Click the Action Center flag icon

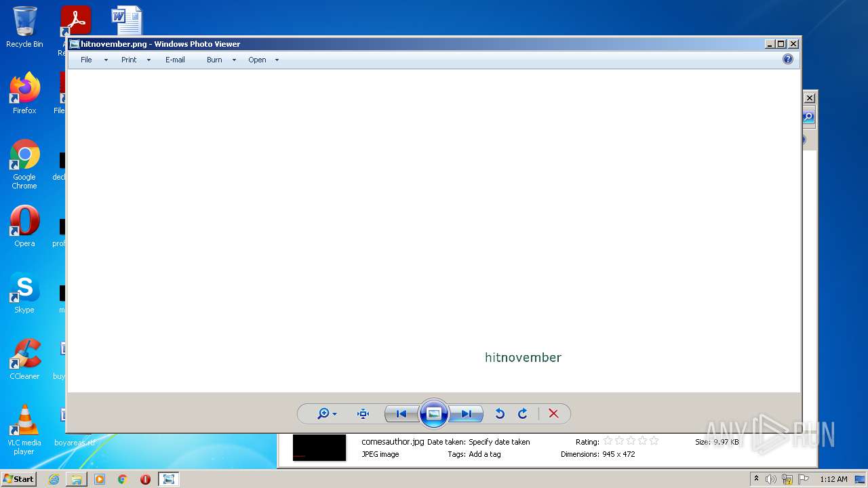804,479
